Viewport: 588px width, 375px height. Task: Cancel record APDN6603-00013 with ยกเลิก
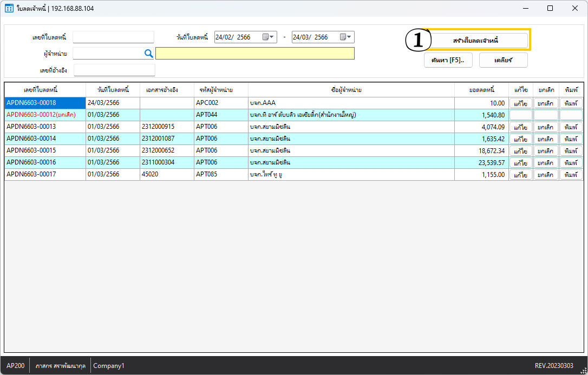click(x=546, y=127)
